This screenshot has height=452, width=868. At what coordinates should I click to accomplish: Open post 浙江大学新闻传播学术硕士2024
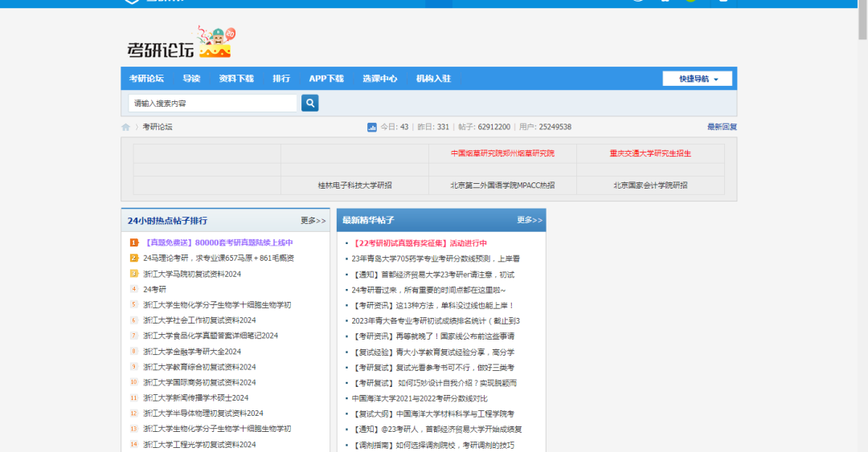pos(195,397)
